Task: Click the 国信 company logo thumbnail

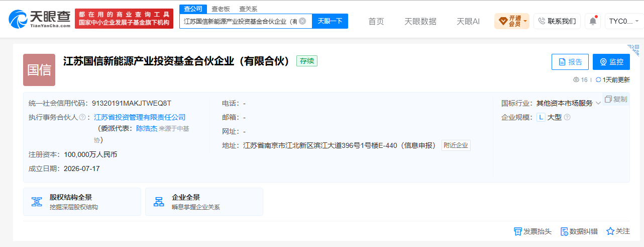Action: coord(39,70)
